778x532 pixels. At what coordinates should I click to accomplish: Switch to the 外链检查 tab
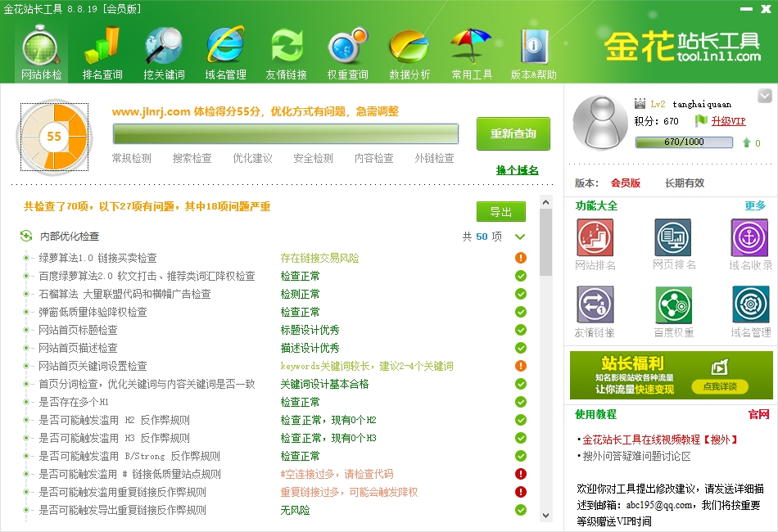[x=434, y=159]
